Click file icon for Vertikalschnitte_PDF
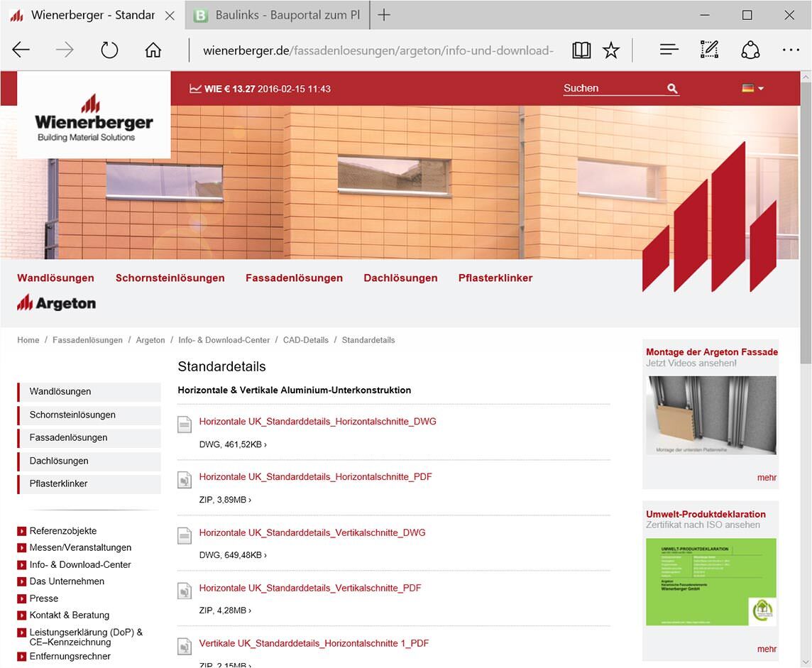 coord(185,591)
